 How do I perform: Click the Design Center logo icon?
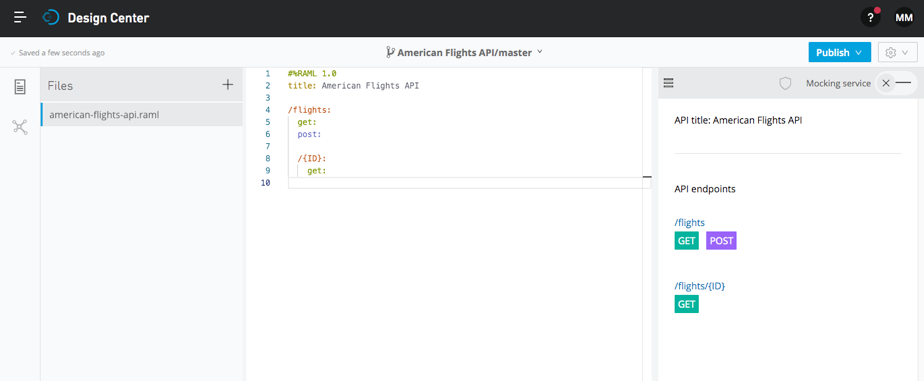pyautogui.click(x=51, y=18)
